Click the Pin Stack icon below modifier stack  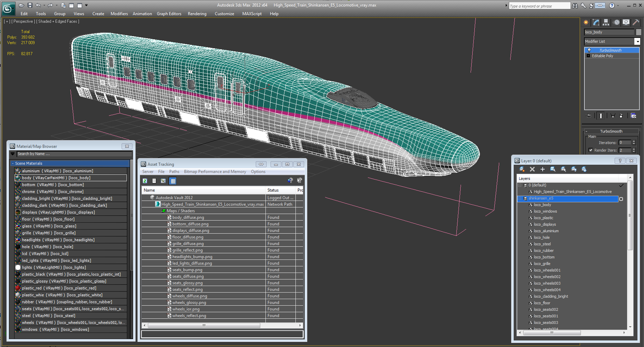(x=588, y=116)
